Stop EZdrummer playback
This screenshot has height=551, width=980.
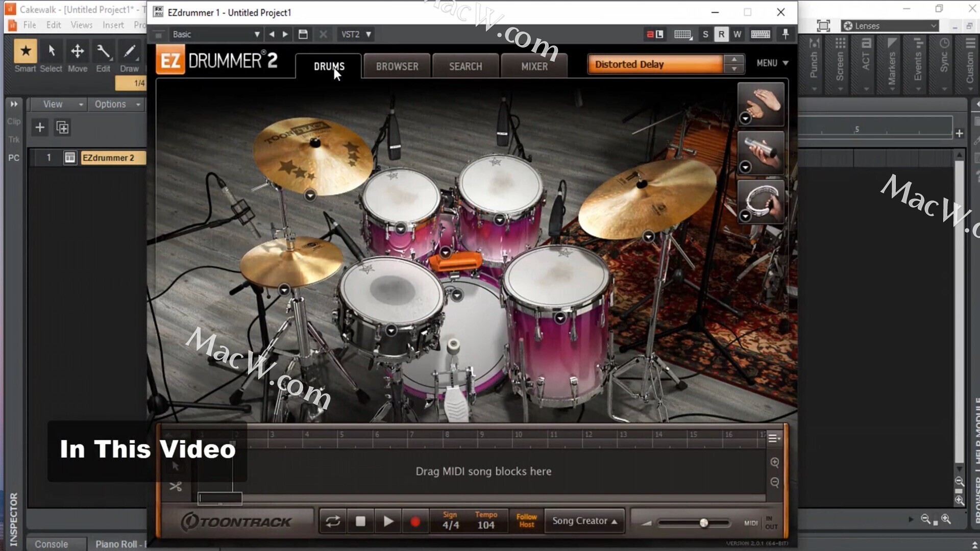360,521
